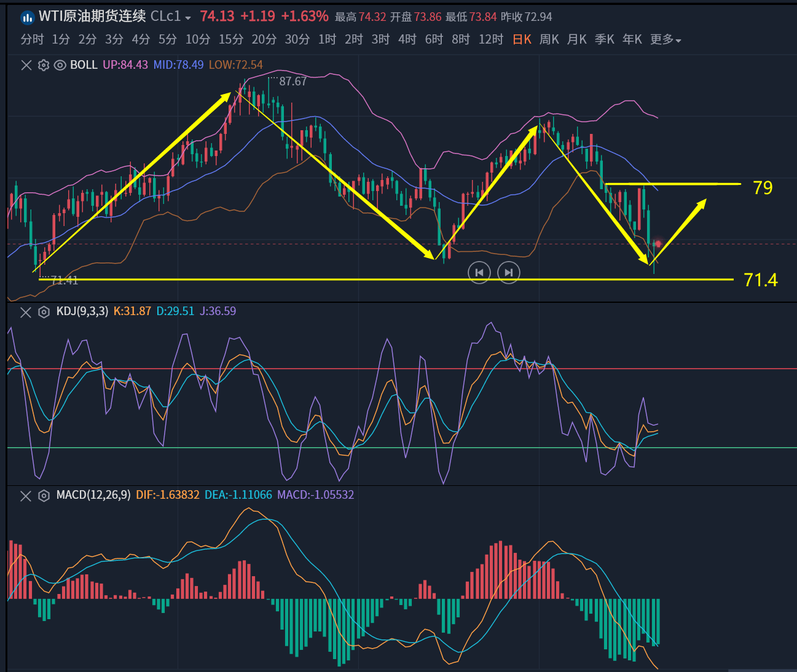Expand the 更多 more timeframes dropdown
This screenshot has width=797, height=672.
click(666, 39)
